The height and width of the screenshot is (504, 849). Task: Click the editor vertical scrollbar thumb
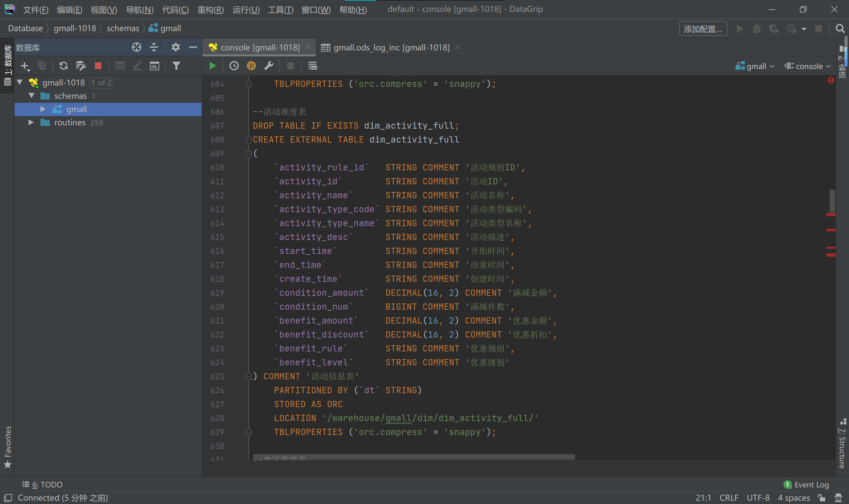832,200
